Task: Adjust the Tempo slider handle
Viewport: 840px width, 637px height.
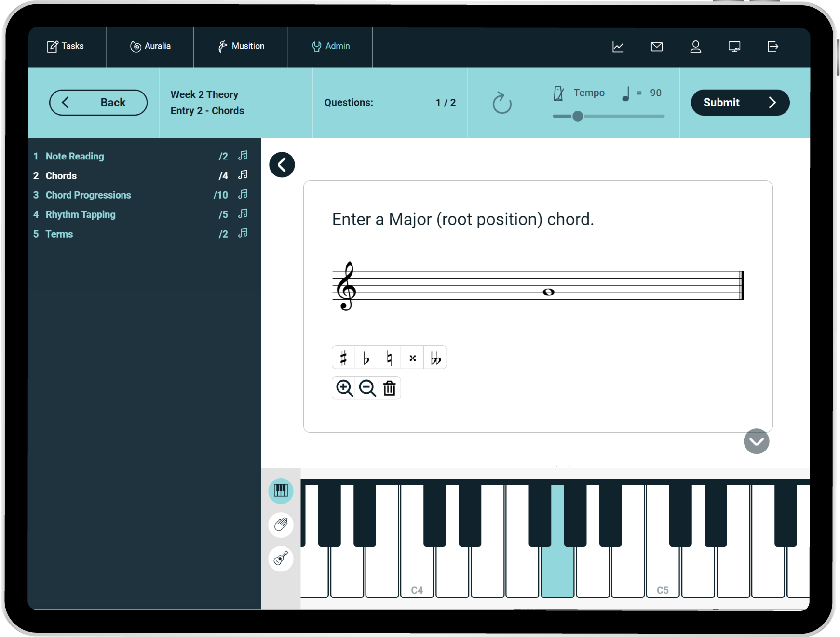Action: (x=578, y=116)
